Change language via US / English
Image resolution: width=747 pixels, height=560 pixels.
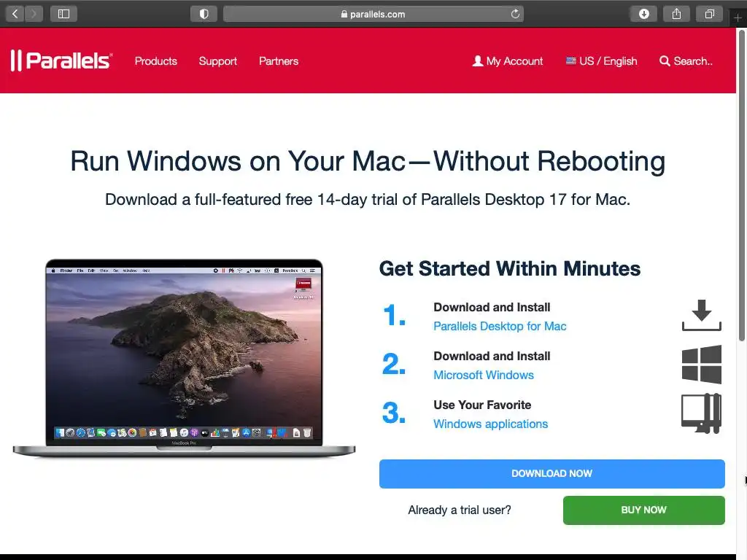click(601, 61)
